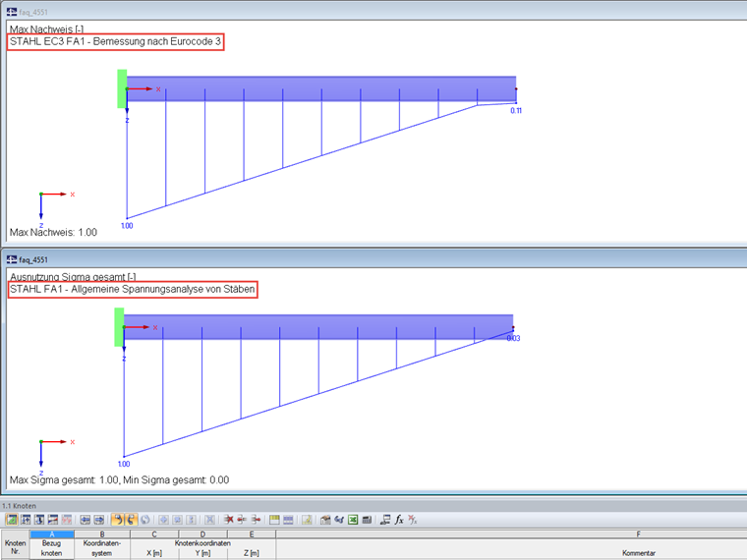747x560 pixels.
Task: Go to next table with right arrow icon
Action: coord(99,520)
